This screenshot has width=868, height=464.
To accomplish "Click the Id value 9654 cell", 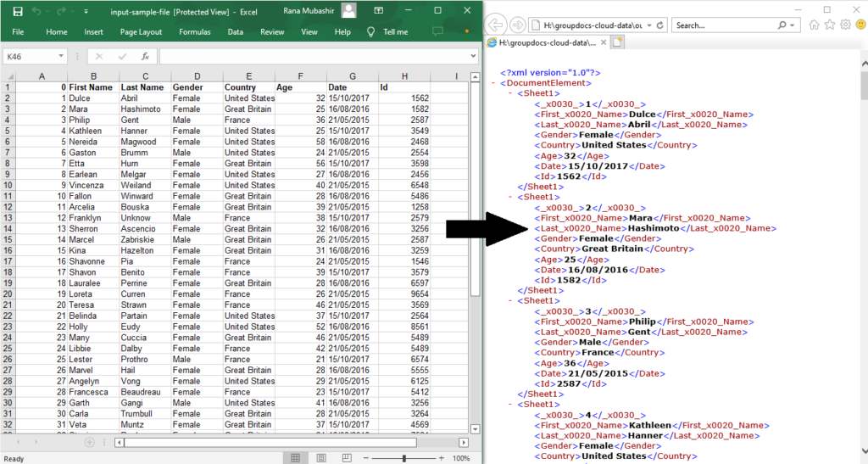I will [x=404, y=294].
